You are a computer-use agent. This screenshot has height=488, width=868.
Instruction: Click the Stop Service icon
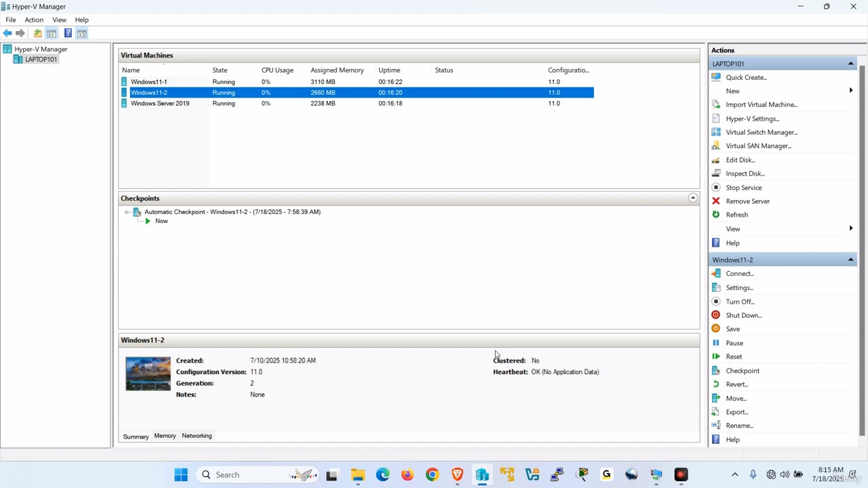point(715,187)
